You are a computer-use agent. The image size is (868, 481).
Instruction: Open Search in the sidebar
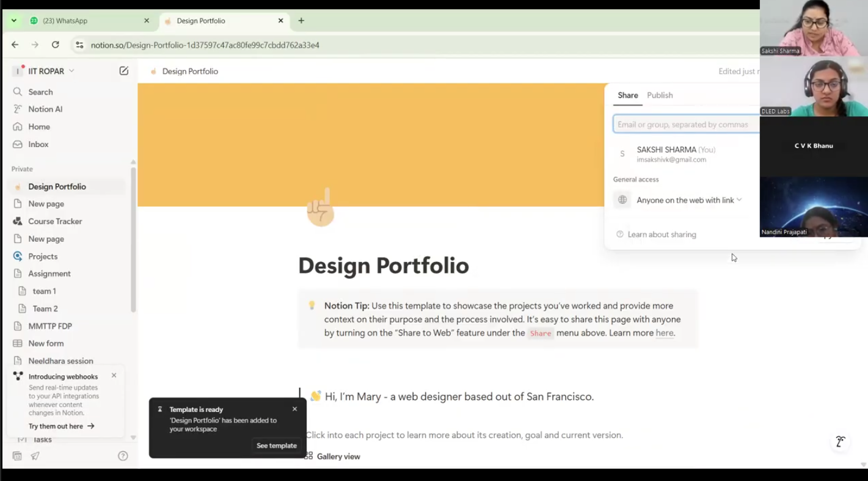click(x=40, y=92)
